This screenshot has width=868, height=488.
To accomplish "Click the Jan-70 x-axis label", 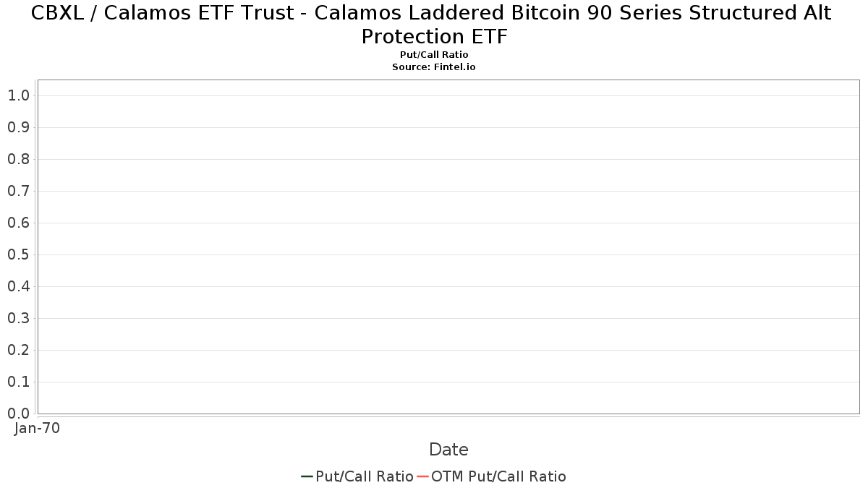I will click(37, 428).
